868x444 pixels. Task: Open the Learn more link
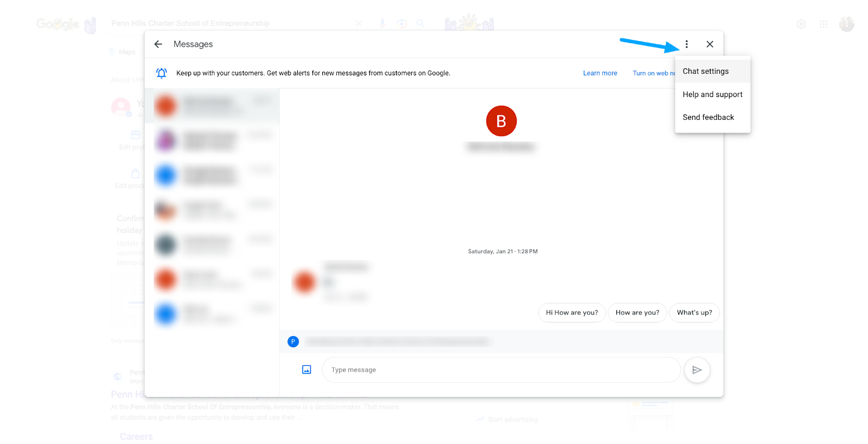click(x=600, y=73)
